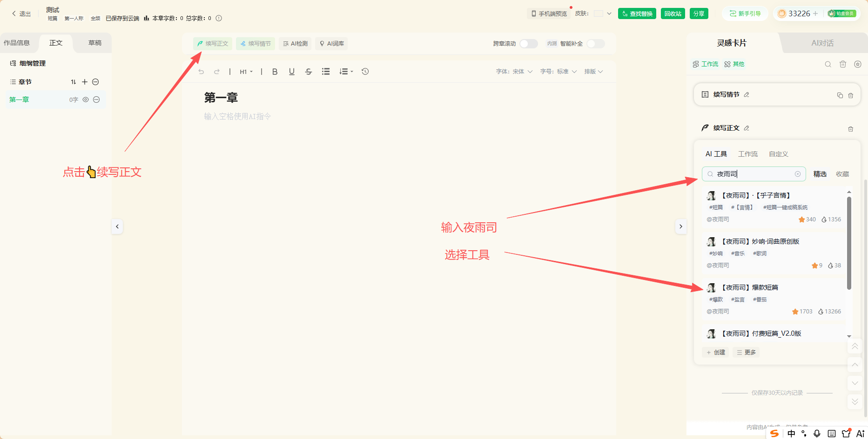Collapse the left sidebar panel
The height and width of the screenshot is (439, 868).
(x=117, y=226)
